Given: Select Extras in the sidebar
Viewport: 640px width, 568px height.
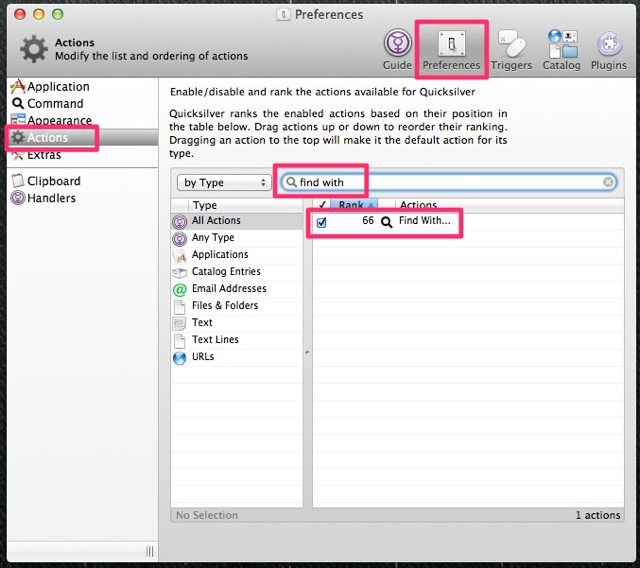Looking at the screenshot, I should (83, 155).
